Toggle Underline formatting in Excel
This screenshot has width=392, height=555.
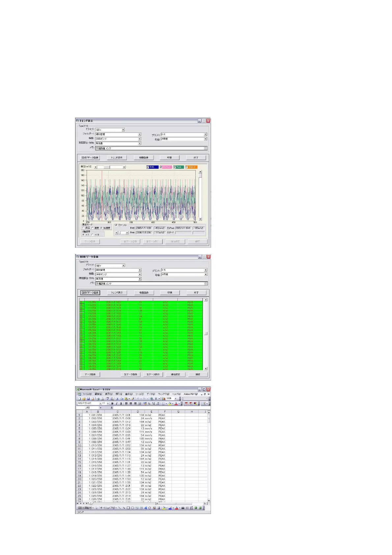121,404
